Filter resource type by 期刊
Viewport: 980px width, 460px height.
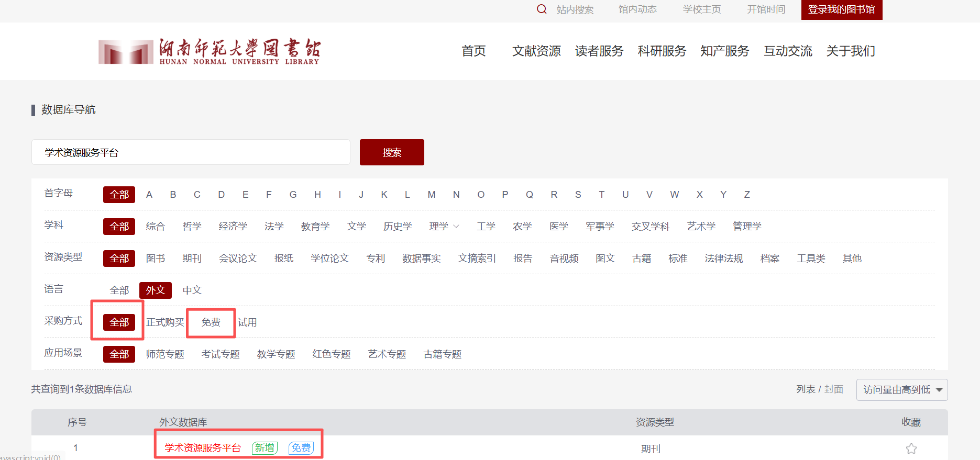click(x=192, y=259)
